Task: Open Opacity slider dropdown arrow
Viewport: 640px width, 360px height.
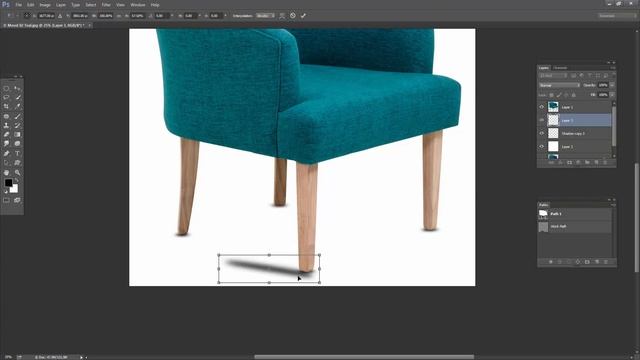Action: pos(612,85)
